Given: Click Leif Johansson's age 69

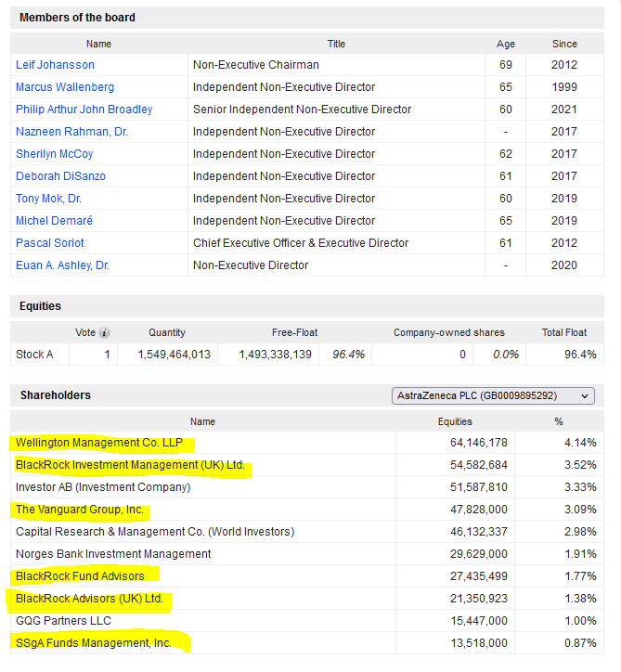Looking at the screenshot, I should (x=506, y=65).
